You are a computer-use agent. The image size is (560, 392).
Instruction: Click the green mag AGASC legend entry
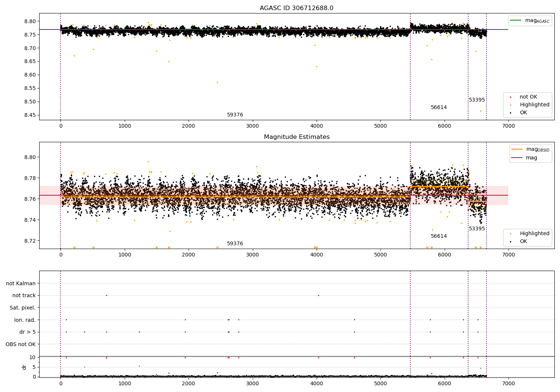530,21
